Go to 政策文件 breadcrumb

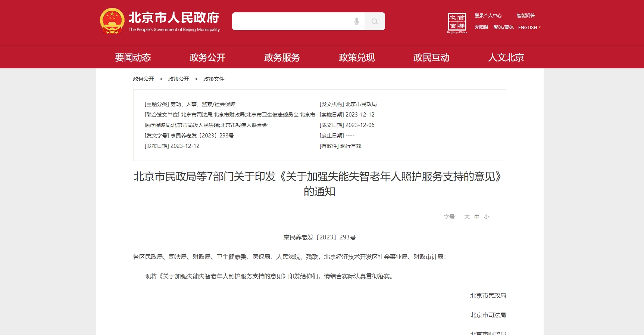click(x=214, y=79)
